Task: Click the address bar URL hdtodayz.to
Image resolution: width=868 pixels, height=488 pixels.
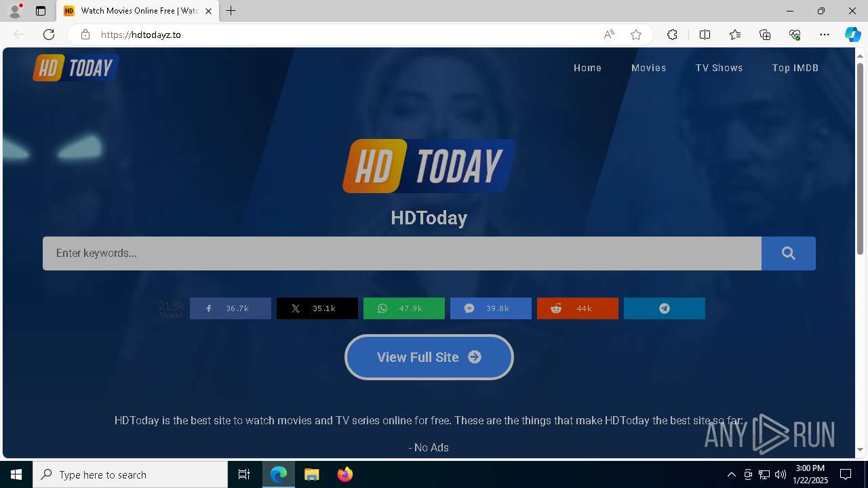Action: point(141,35)
